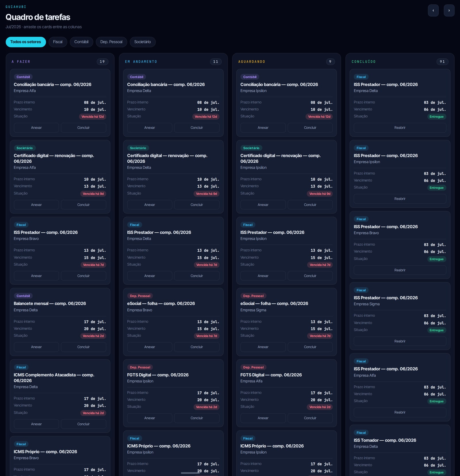Concluir Conciliação bancária Empresa Alfa card
460x476 pixels.
click(x=83, y=128)
